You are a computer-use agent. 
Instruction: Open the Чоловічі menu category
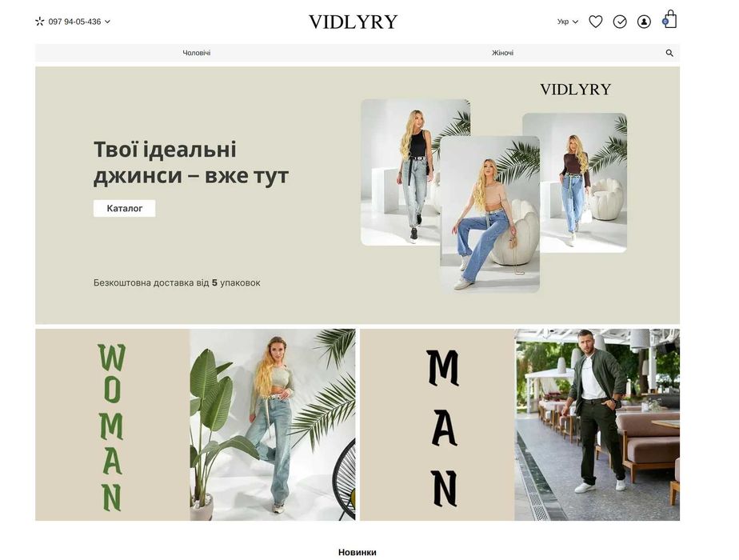[197, 54]
